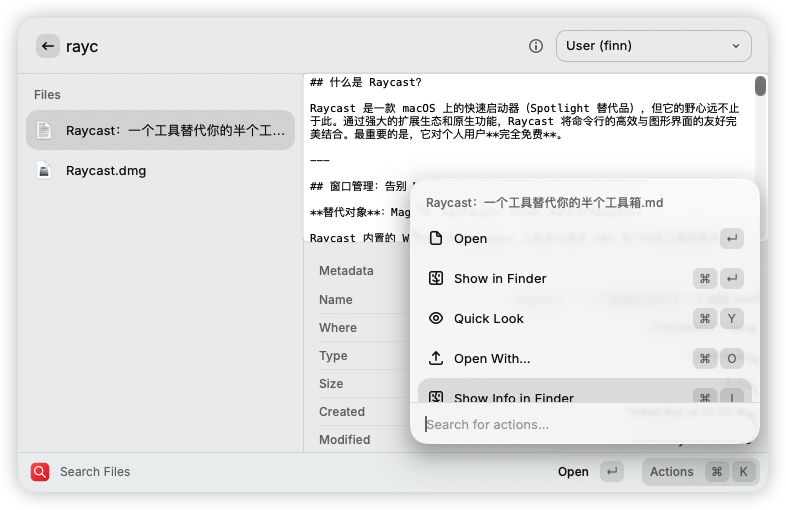
Task: Select the Quick Look action
Action: pyautogui.click(x=584, y=318)
